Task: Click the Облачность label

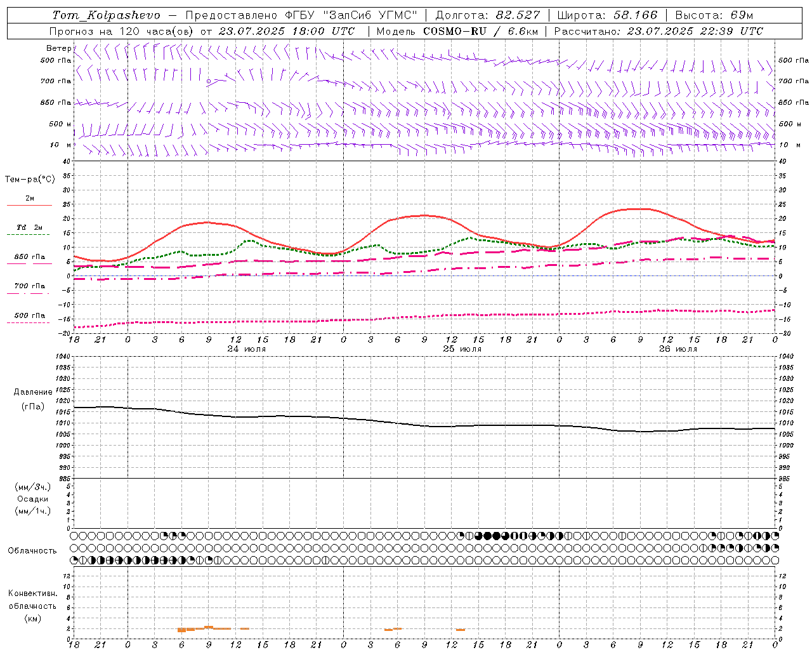Action: (x=32, y=550)
